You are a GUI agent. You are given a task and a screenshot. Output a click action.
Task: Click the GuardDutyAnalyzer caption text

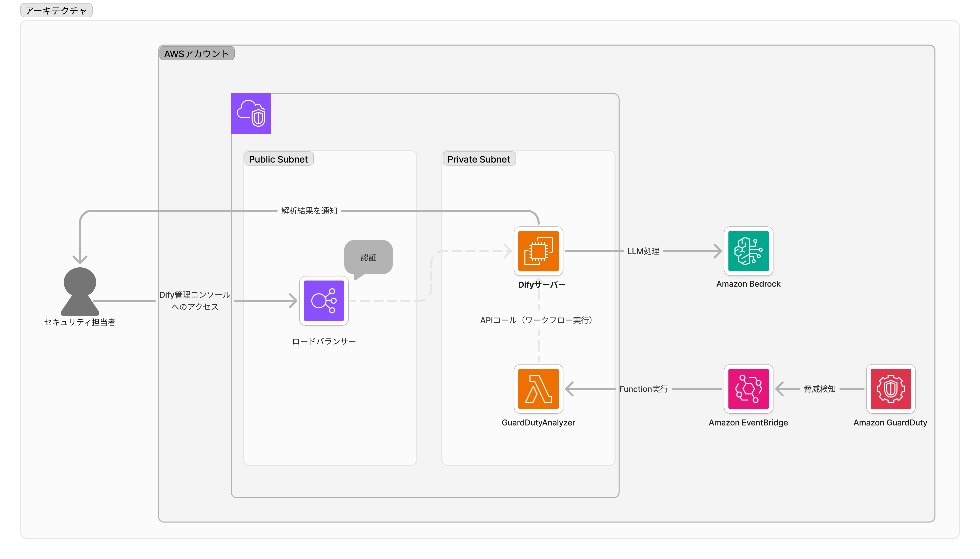click(x=538, y=422)
